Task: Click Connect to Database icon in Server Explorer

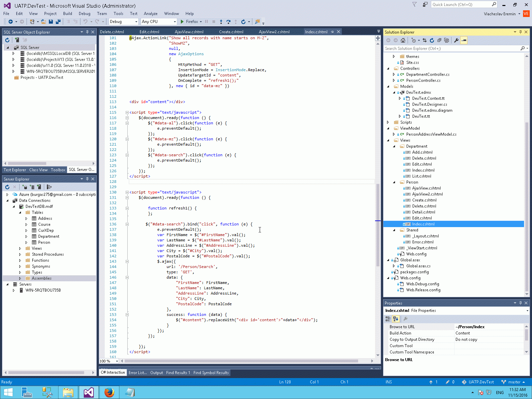Action: pyautogui.click(x=25, y=187)
